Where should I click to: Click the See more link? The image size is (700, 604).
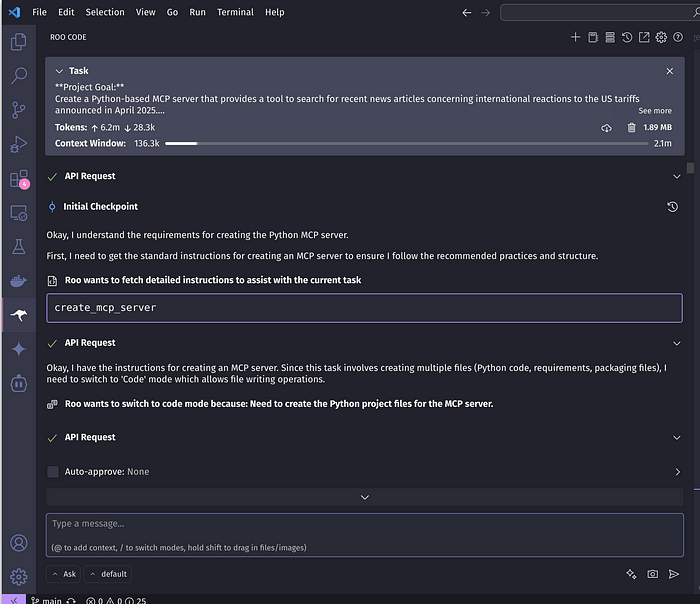pyautogui.click(x=655, y=111)
